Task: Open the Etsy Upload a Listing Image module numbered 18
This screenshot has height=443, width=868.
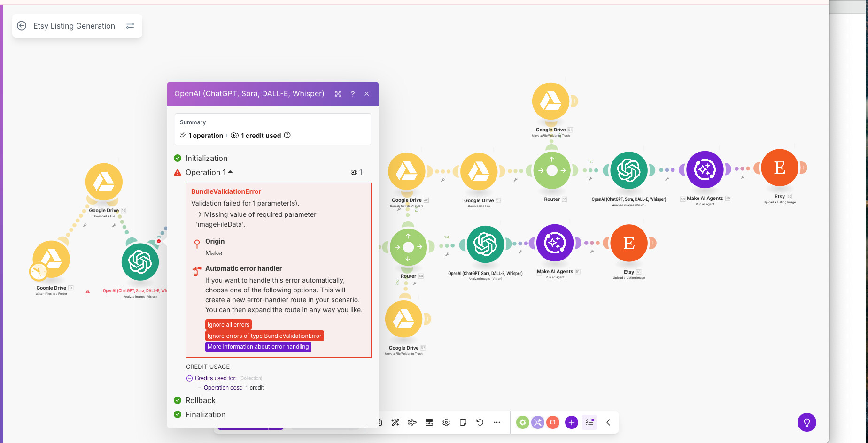Action: (629, 243)
